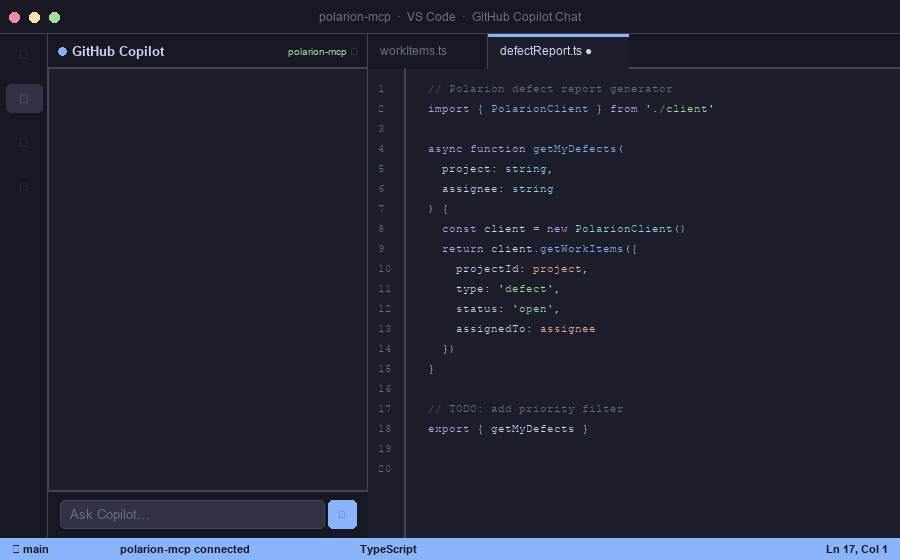Click the branch icon next to main

15,549
